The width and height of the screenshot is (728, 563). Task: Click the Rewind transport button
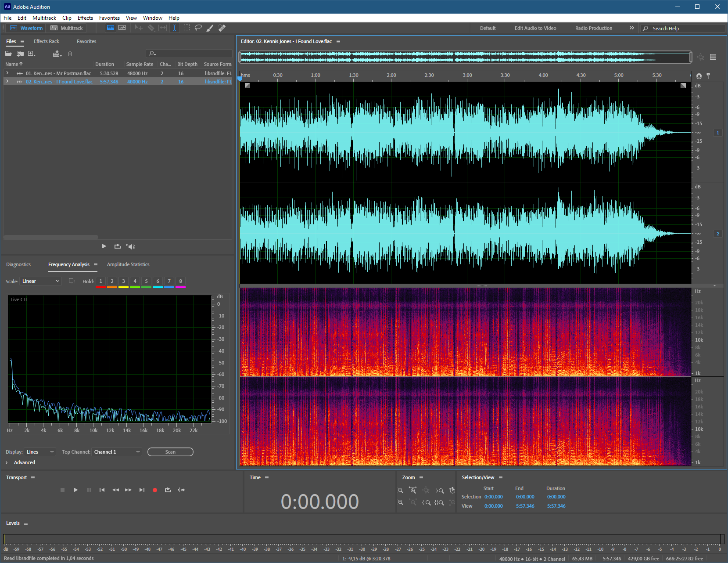click(115, 490)
